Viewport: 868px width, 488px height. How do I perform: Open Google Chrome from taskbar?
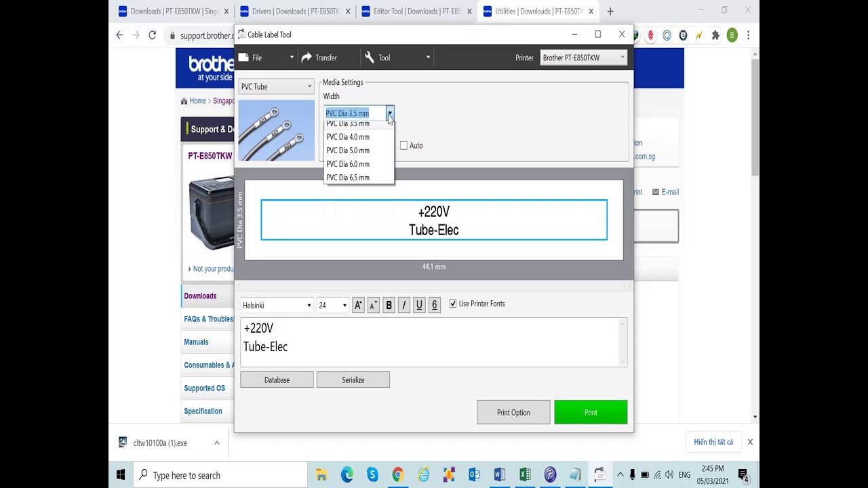pyautogui.click(x=398, y=475)
